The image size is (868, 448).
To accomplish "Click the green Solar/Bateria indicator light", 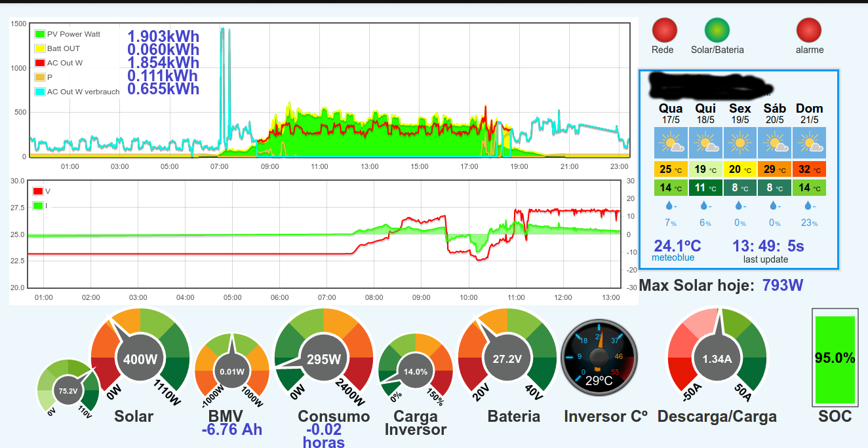I will click(x=717, y=30).
